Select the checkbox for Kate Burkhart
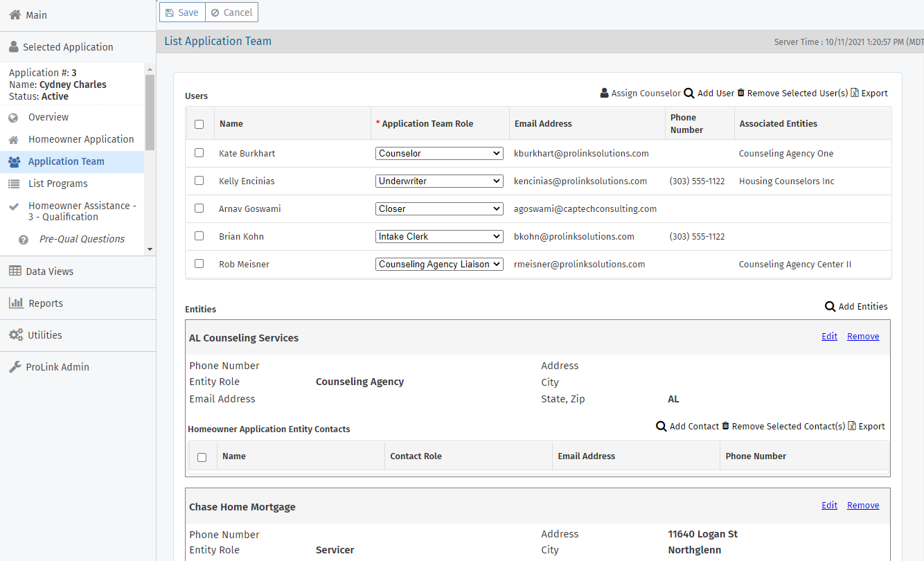This screenshot has width=924, height=561. pyautogui.click(x=199, y=153)
